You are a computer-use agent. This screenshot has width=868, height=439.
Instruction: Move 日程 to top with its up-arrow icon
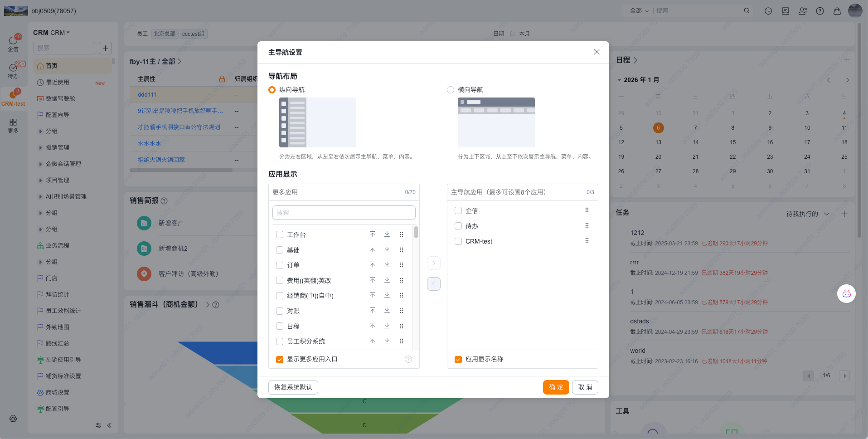click(373, 326)
